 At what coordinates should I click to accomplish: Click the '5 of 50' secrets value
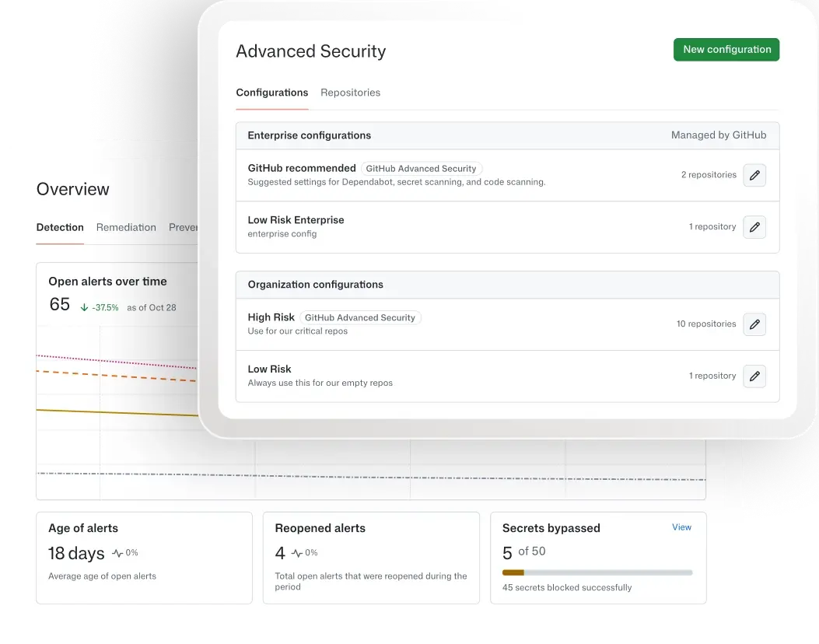[x=524, y=552]
